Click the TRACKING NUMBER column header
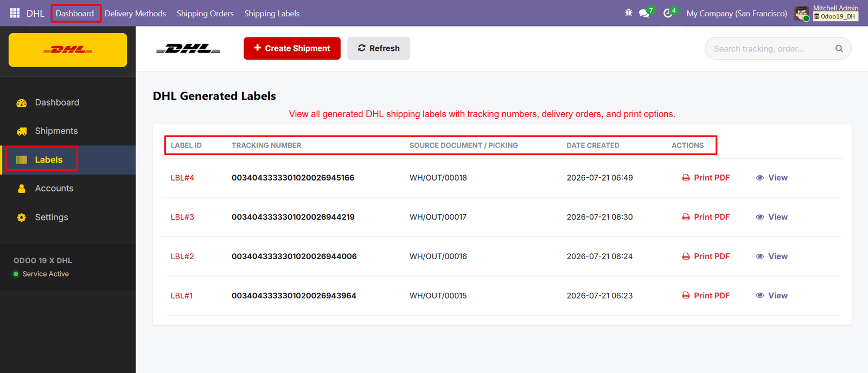The width and height of the screenshot is (868, 373). pos(266,145)
